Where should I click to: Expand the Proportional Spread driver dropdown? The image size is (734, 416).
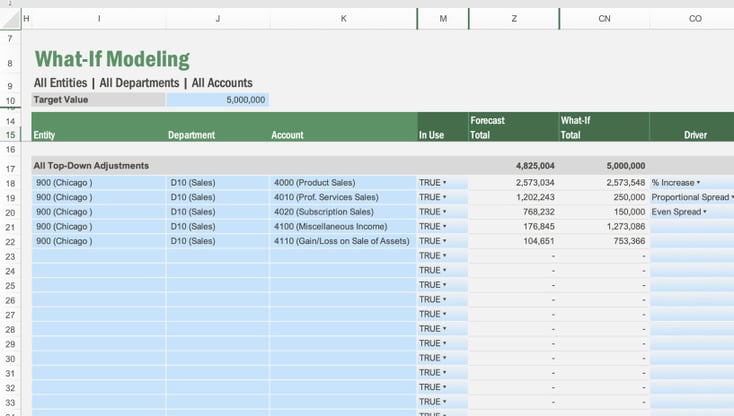732,198
